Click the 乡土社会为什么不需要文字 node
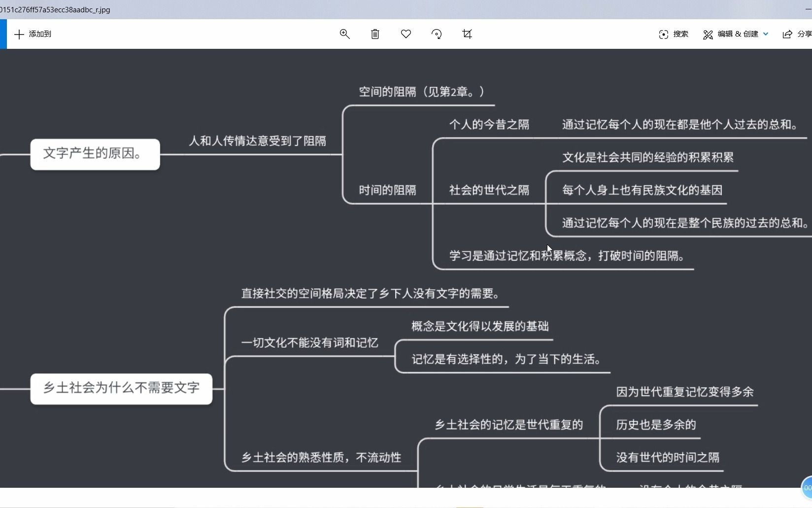The image size is (812, 508). tap(121, 389)
